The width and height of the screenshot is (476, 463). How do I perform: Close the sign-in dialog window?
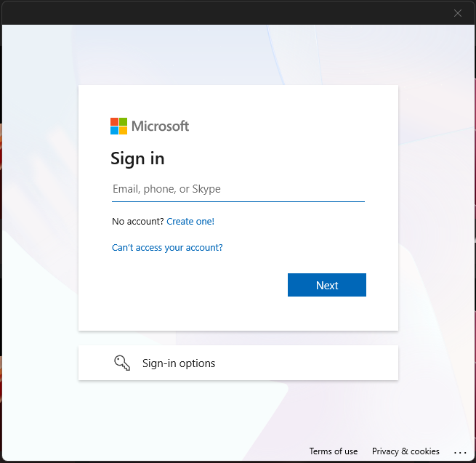pyautogui.click(x=458, y=13)
